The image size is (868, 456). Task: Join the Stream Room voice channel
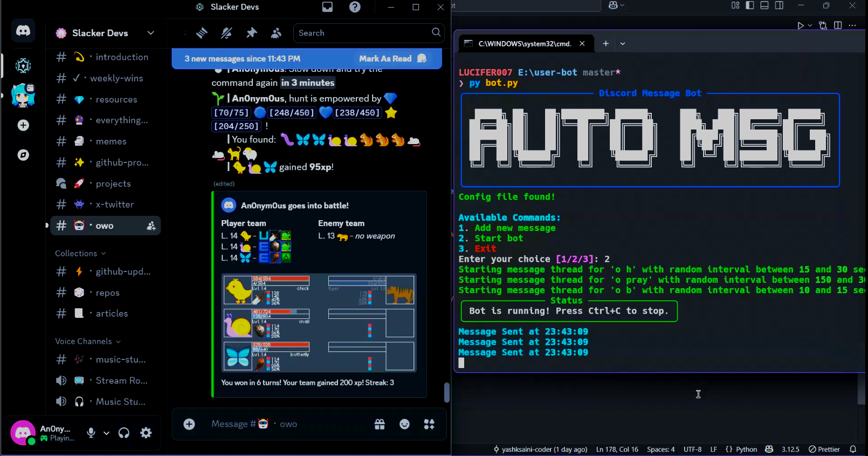[x=106, y=380]
